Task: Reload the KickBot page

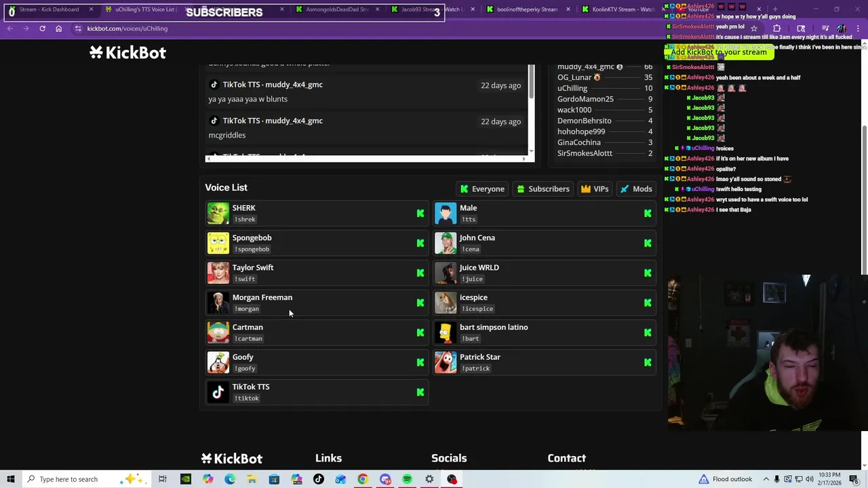Action: (x=42, y=28)
